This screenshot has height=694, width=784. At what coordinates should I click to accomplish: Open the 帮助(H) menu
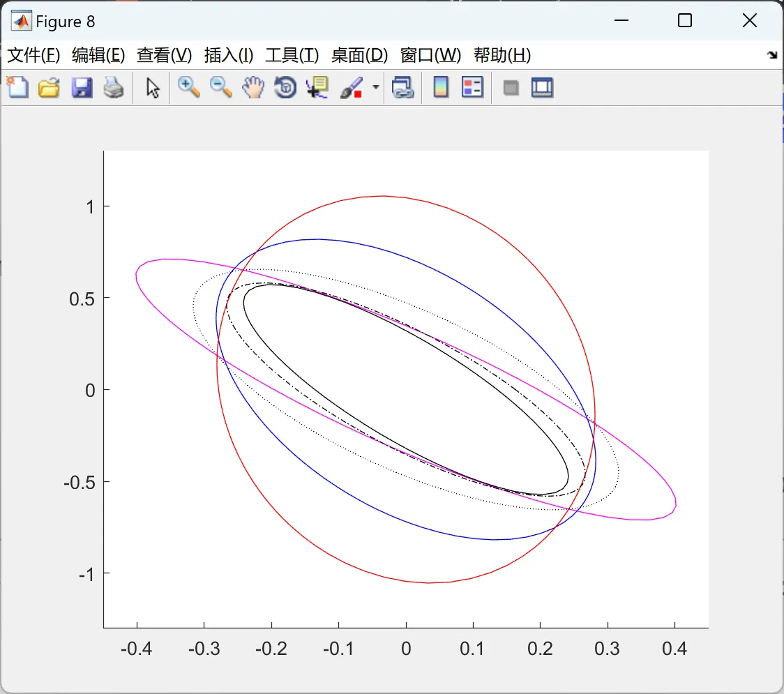tap(502, 55)
